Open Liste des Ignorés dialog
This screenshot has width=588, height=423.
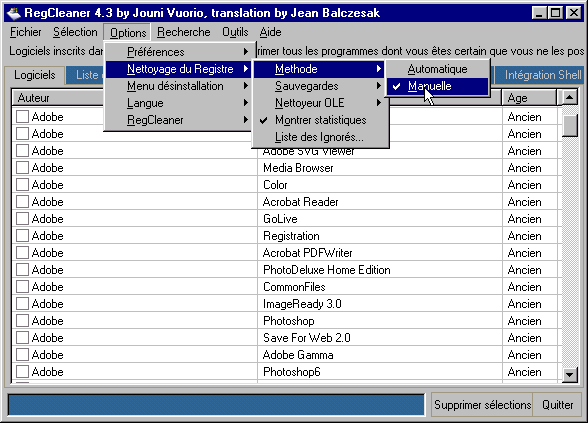tap(319, 137)
